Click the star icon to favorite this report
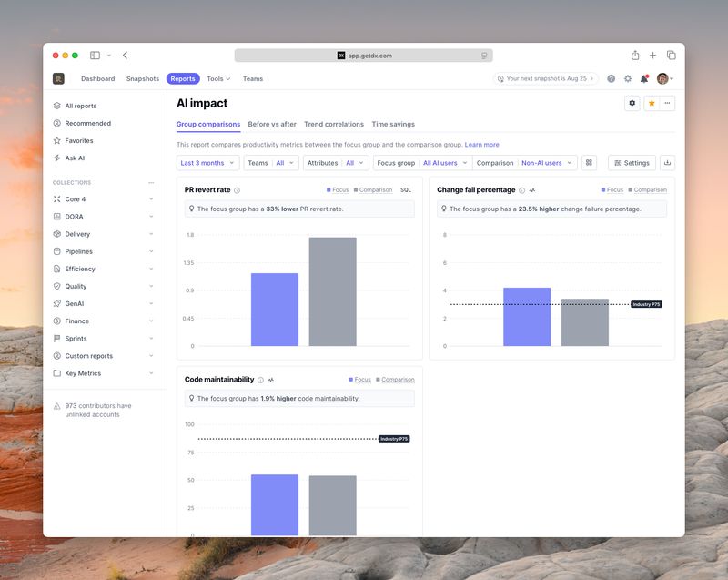 652,104
